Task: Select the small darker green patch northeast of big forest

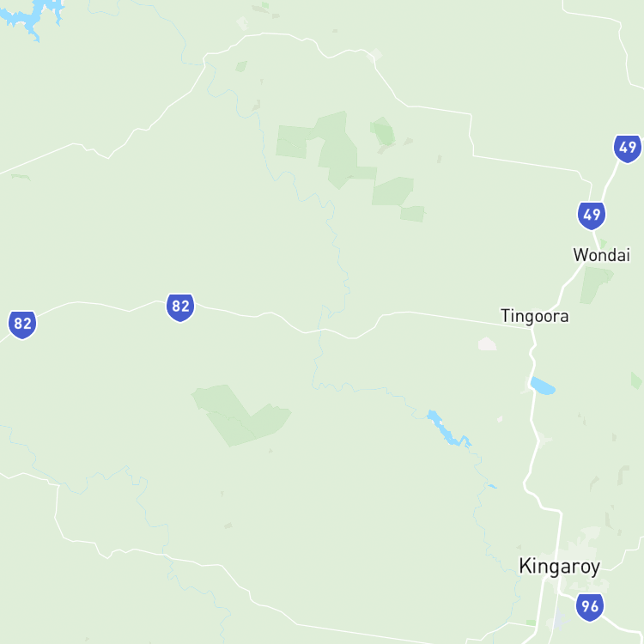Action: pos(384,131)
